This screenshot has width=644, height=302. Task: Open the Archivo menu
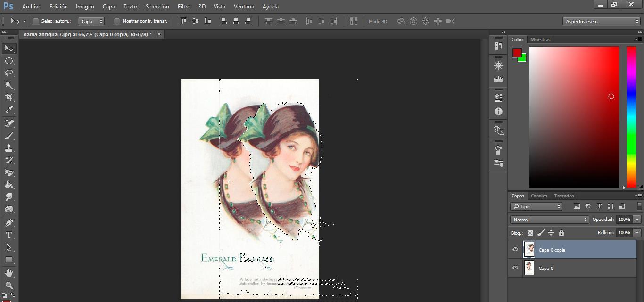tap(32, 7)
